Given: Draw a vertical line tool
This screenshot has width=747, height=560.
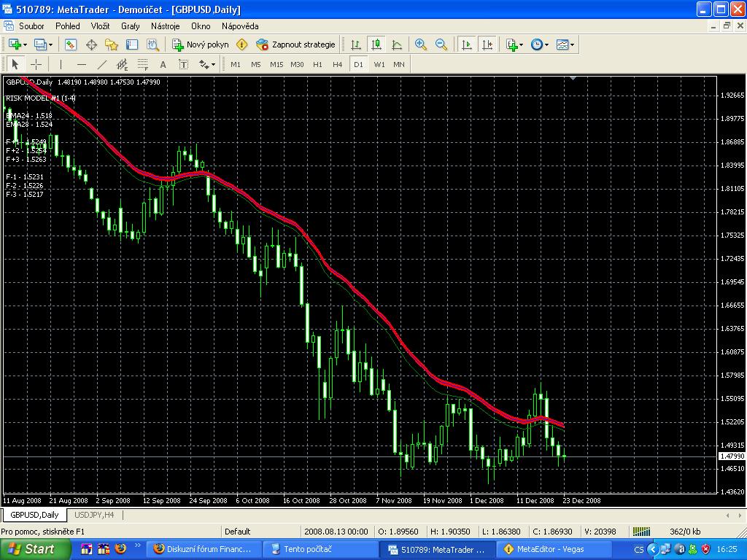Looking at the screenshot, I should pyautogui.click(x=61, y=64).
